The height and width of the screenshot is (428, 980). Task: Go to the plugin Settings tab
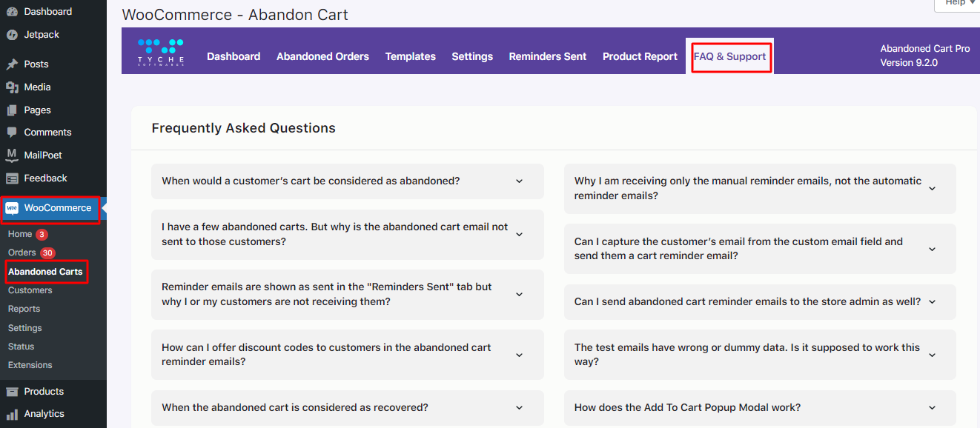472,56
